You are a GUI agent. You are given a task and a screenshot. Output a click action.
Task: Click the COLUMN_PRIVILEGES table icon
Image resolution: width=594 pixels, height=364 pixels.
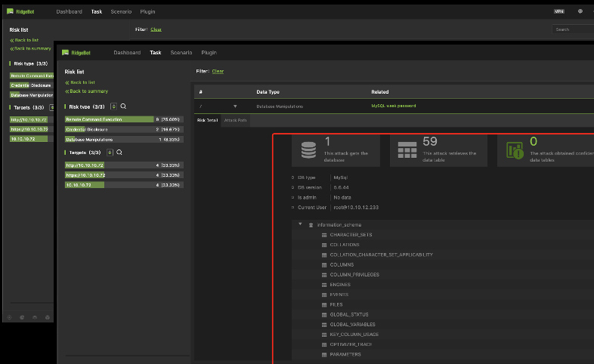(x=324, y=275)
